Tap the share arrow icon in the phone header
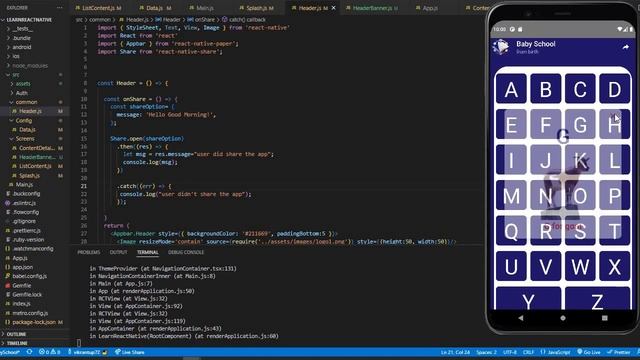The height and width of the screenshot is (360, 640). (x=625, y=47)
